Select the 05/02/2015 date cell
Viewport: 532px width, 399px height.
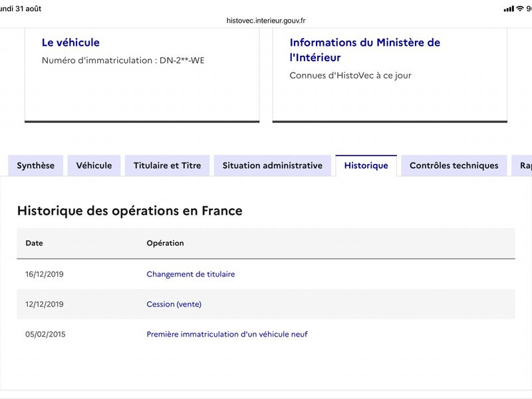click(x=45, y=334)
